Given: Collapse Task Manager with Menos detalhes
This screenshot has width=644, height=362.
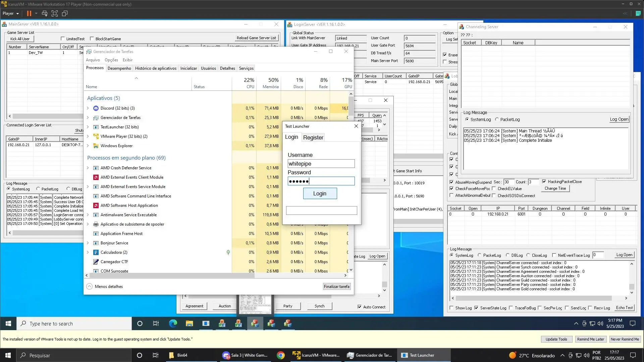Looking at the screenshot, I should coord(105,287).
